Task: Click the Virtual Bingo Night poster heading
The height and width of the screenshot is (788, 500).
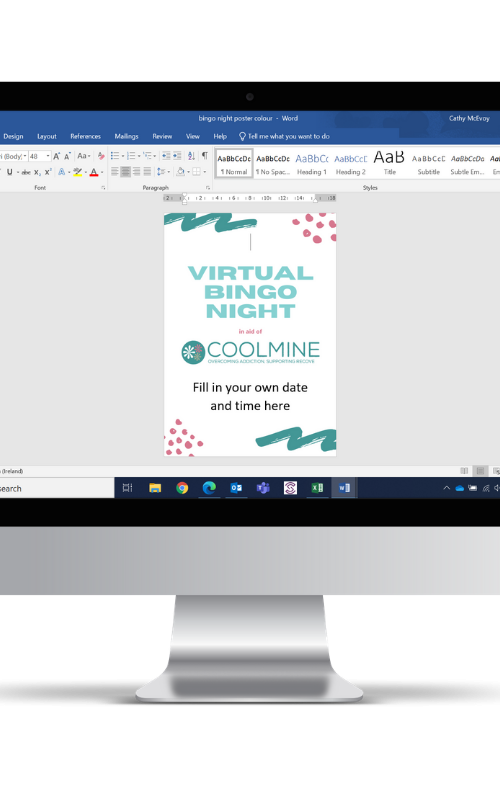Action: click(x=250, y=292)
